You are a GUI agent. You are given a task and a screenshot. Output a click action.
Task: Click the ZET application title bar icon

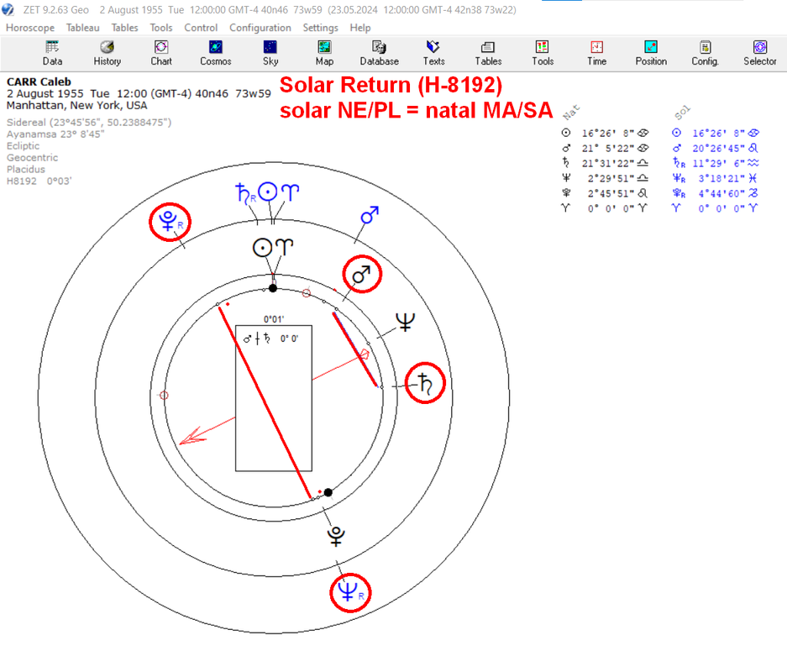pos(8,9)
